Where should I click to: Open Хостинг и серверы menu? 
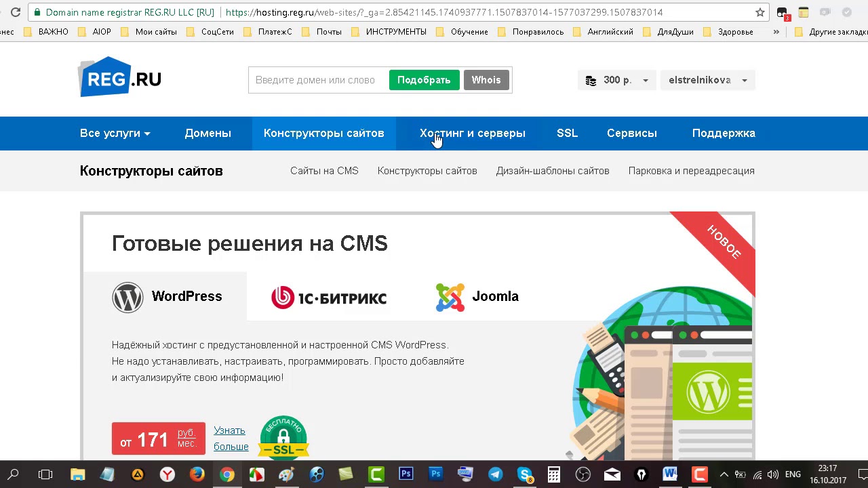[x=473, y=133]
